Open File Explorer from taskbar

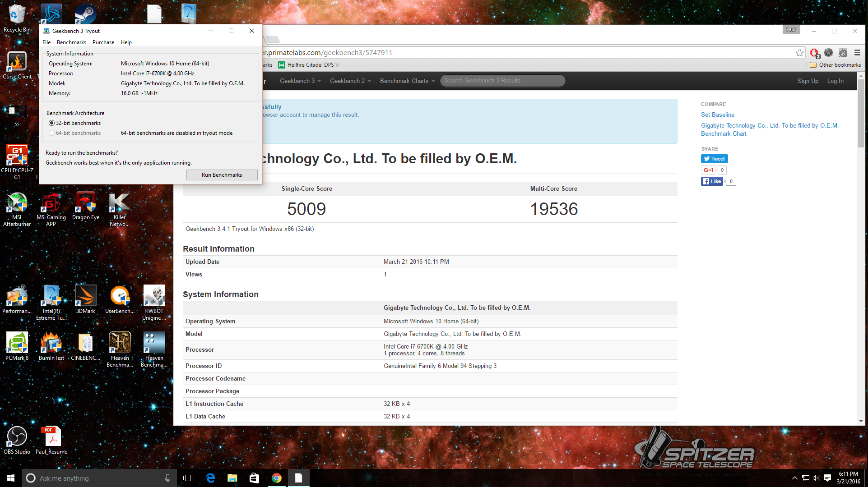[x=232, y=478]
